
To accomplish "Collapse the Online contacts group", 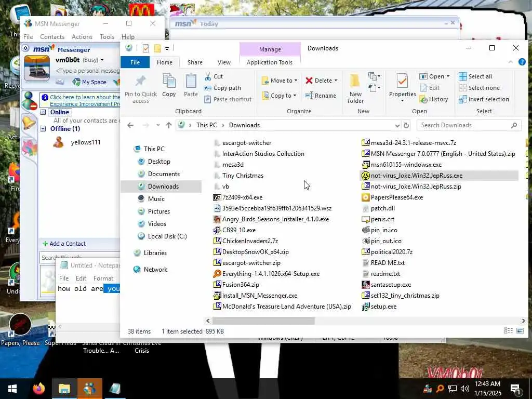I will point(43,112).
